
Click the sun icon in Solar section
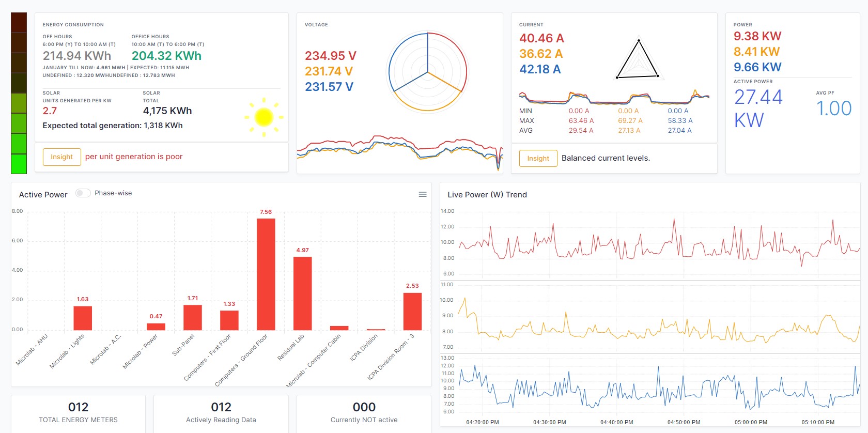(x=264, y=117)
